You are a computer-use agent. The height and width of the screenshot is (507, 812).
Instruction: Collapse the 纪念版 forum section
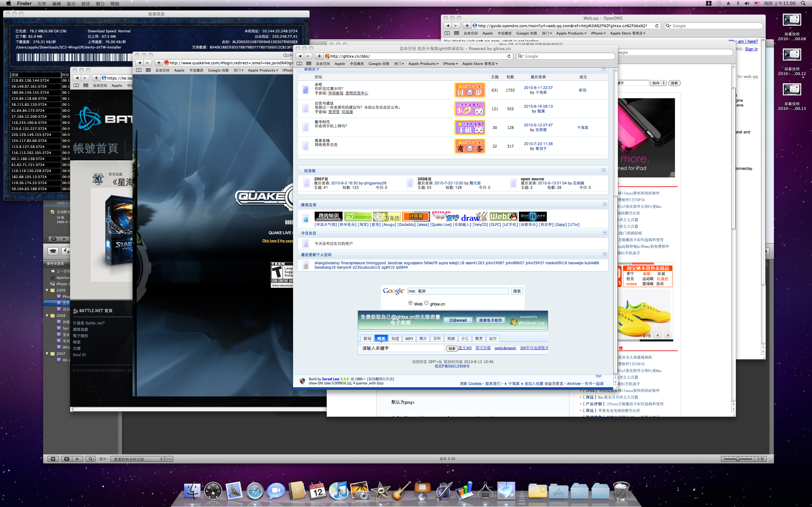point(603,170)
